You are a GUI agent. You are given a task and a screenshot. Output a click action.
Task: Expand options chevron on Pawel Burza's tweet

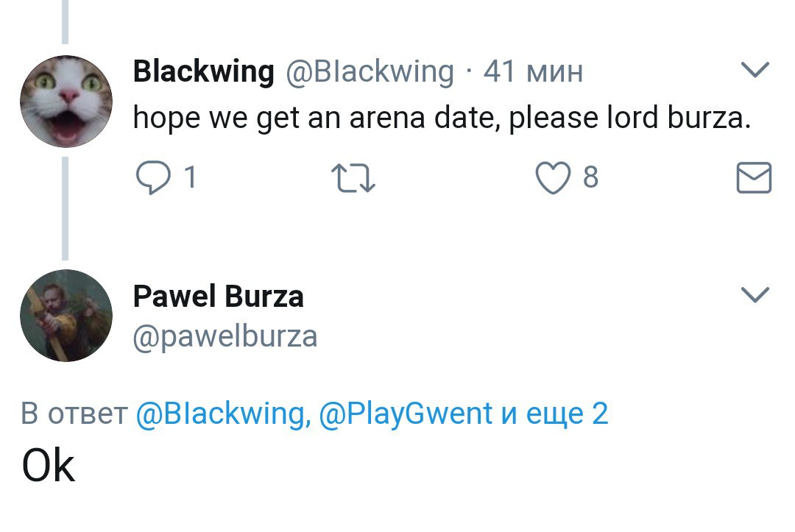click(754, 295)
